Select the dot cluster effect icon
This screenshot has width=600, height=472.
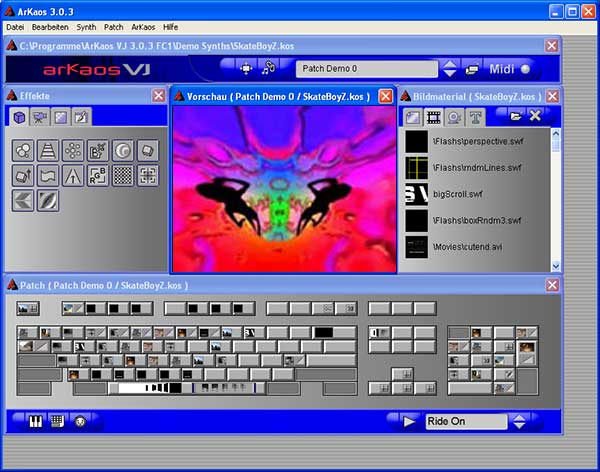73,150
